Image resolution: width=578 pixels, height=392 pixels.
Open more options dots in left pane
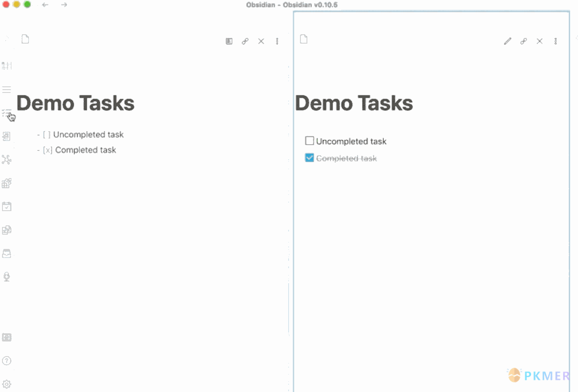tap(277, 41)
